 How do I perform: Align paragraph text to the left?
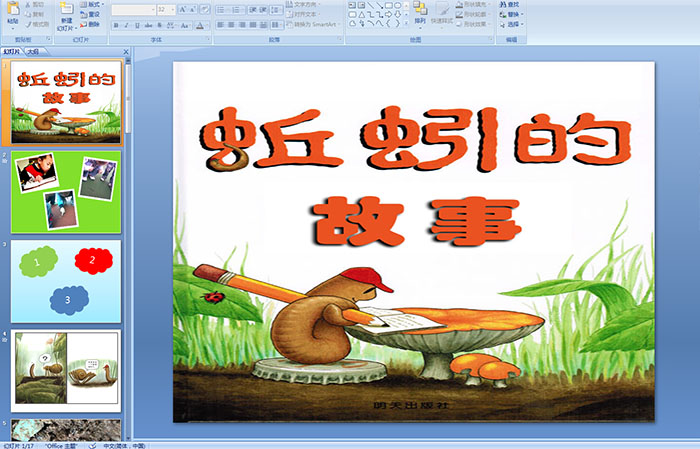[220, 25]
